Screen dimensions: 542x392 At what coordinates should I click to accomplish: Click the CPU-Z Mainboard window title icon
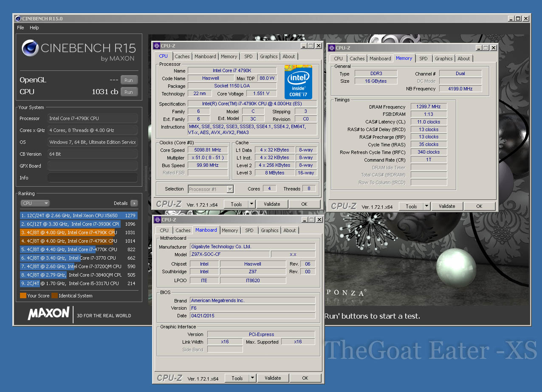[158, 220]
